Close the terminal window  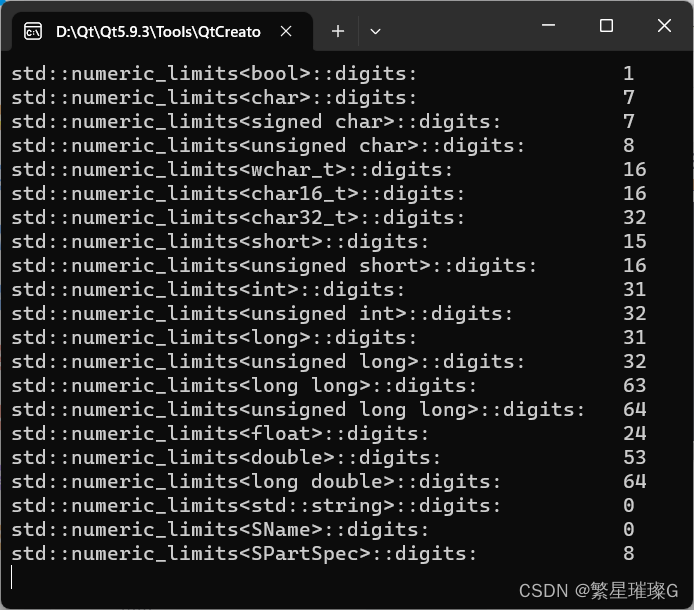click(x=664, y=25)
